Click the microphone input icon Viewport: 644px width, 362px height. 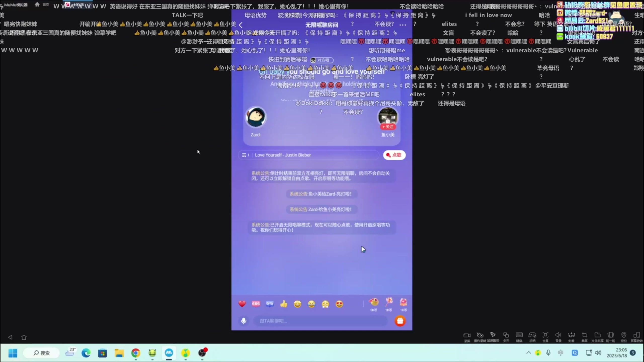pyautogui.click(x=243, y=321)
